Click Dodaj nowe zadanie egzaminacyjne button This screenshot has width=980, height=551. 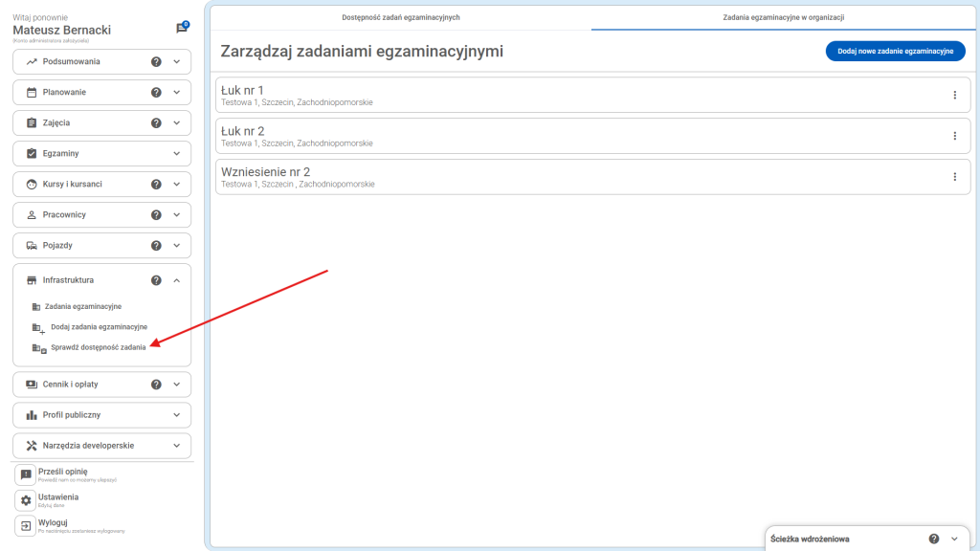(x=895, y=52)
